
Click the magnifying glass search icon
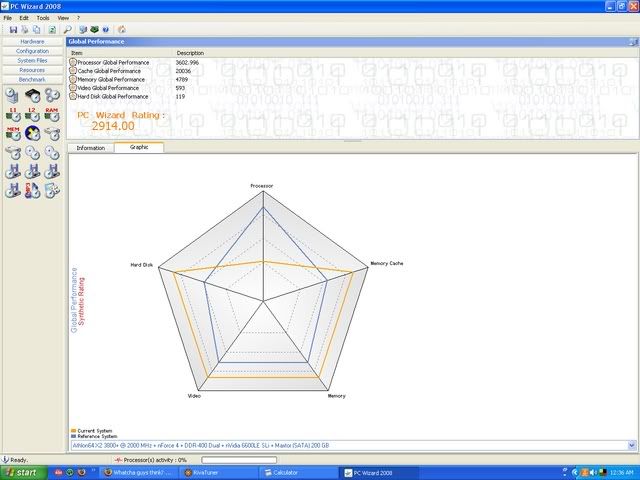[x=68, y=29]
